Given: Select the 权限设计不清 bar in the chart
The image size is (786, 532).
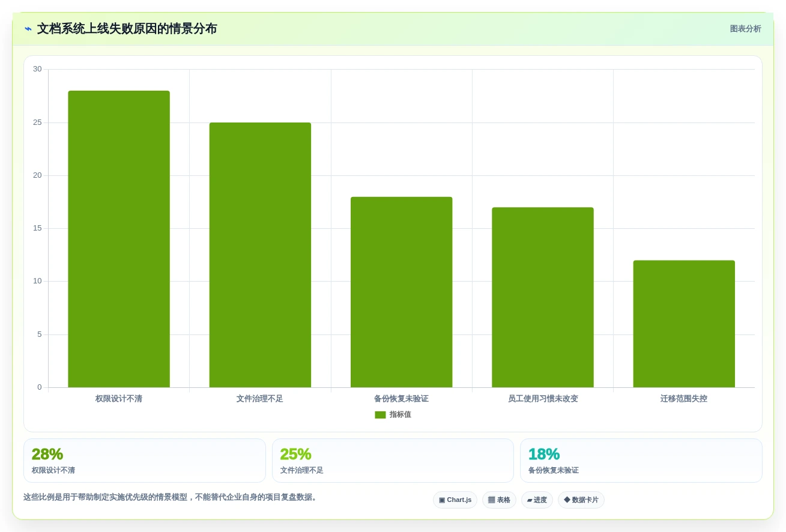Looking at the screenshot, I should [119, 239].
